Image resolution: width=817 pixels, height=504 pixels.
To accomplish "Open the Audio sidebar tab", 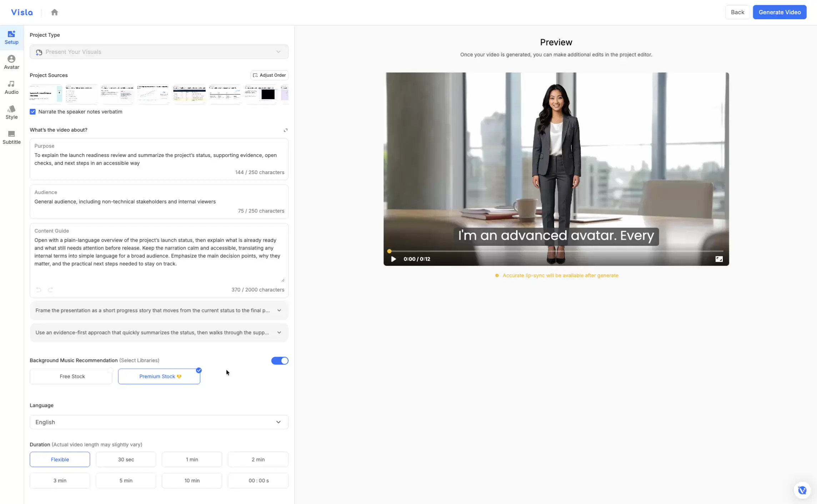I will pos(11,87).
